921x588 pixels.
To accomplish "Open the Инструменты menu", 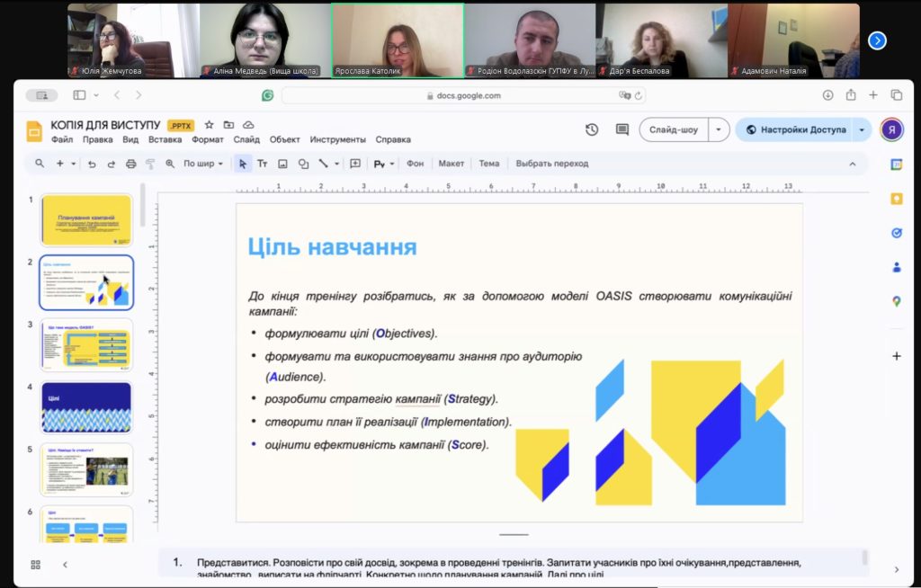I will pos(338,139).
